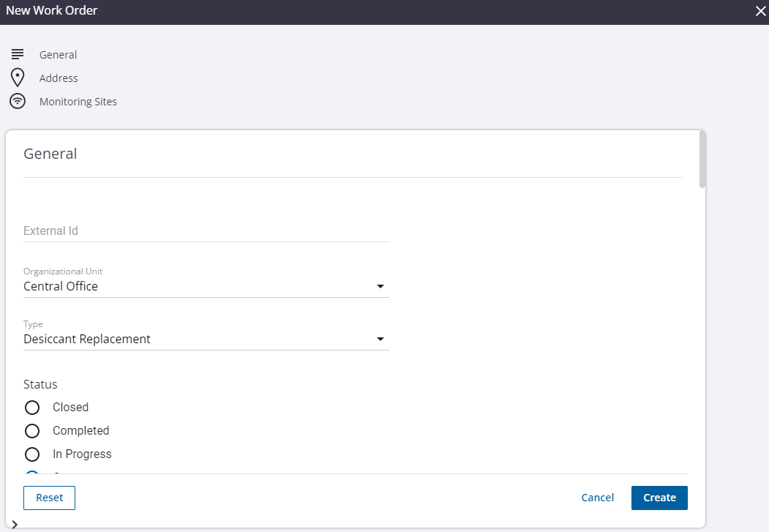The height and width of the screenshot is (532, 769).
Task: Click the Monitoring Sites wifi icon
Action: (18, 101)
